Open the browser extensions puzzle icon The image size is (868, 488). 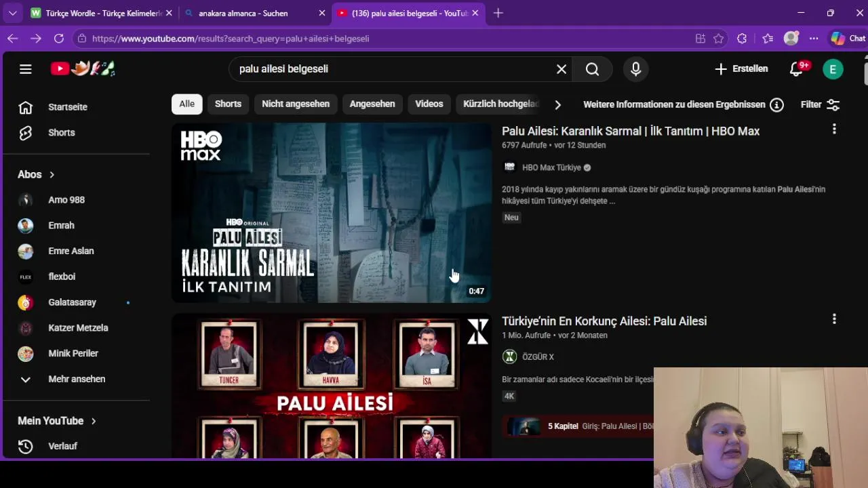click(x=742, y=39)
